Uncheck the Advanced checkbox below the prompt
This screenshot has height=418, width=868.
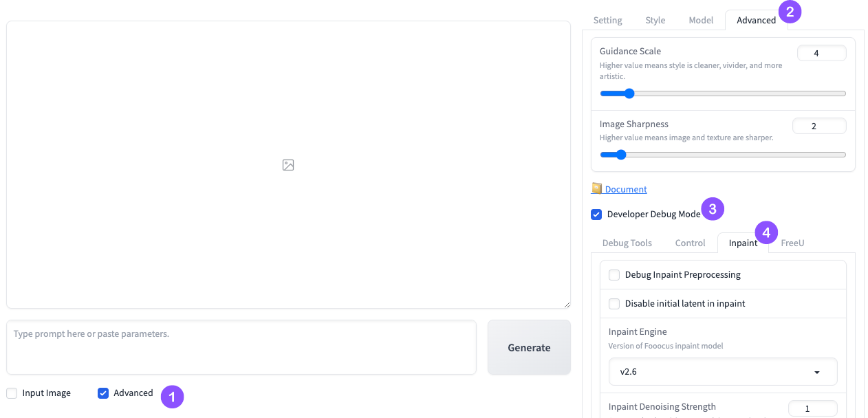tap(103, 393)
